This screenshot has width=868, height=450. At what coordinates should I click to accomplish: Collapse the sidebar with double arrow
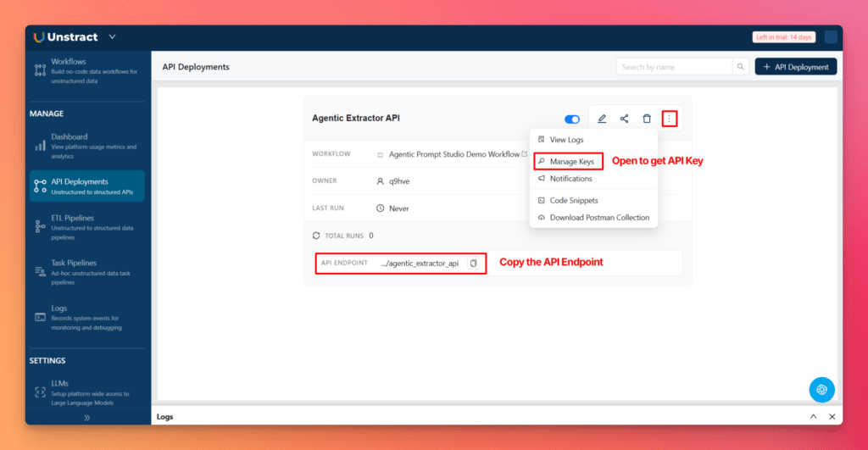click(x=86, y=418)
